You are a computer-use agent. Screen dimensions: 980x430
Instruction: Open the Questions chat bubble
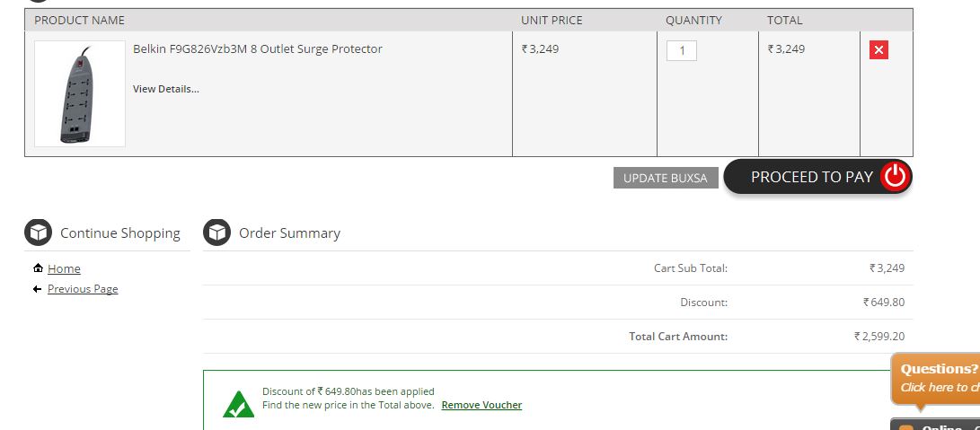pos(937,378)
